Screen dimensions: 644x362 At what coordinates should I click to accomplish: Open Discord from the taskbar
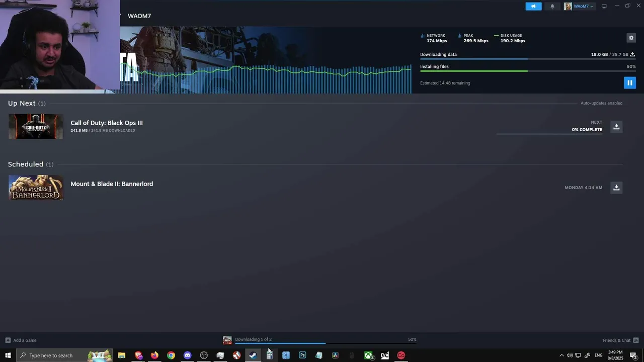188,355
